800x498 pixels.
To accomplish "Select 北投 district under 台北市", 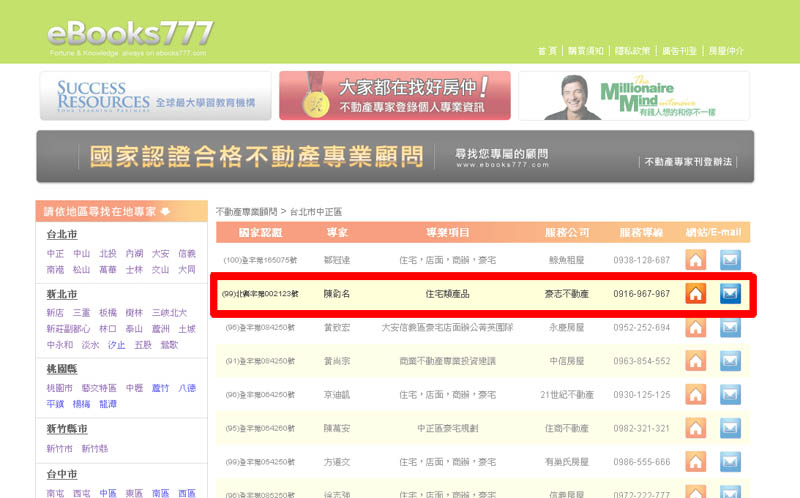I will (108, 254).
